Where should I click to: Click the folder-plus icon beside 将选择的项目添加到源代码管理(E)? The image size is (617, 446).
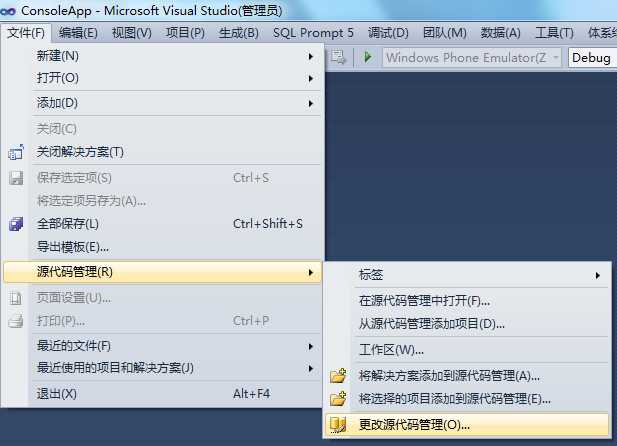338,399
